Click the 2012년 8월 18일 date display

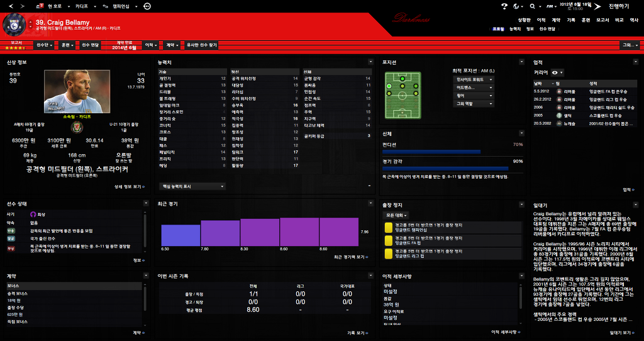pyautogui.click(x=575, y=4)
